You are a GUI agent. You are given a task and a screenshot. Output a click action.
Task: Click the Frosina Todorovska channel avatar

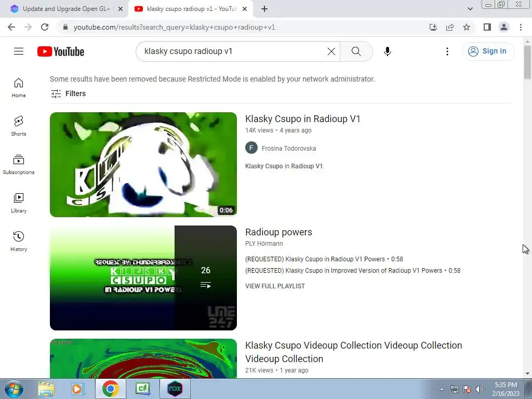251,148
